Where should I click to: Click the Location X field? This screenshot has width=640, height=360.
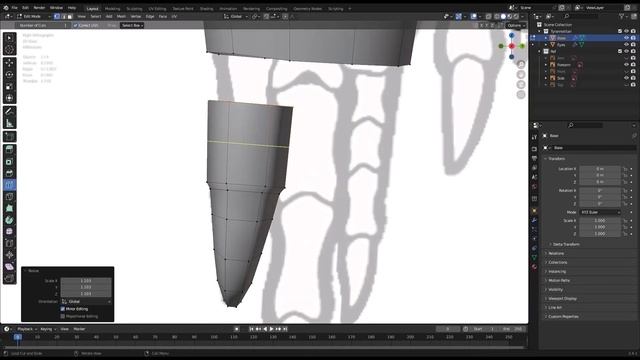600,169
